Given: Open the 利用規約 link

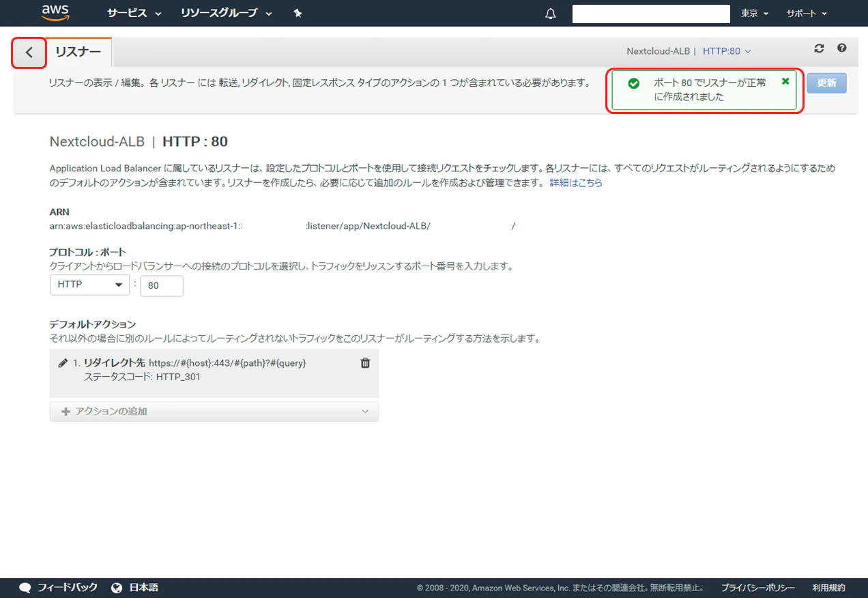Looking at the screenshot, I should click(828, 588).
